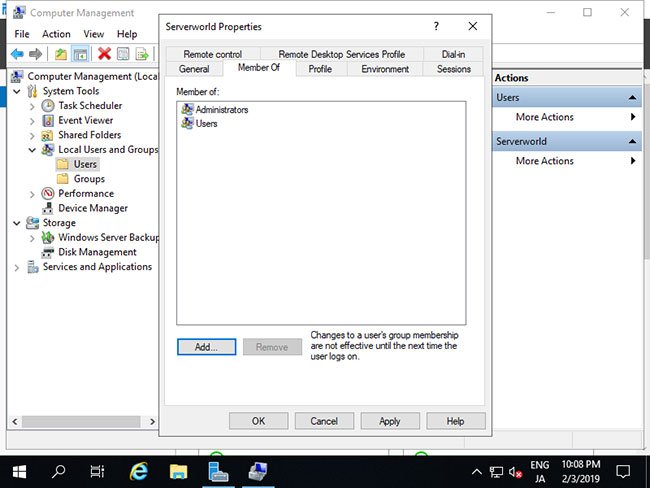Open the File menu

tap(22, 34)
